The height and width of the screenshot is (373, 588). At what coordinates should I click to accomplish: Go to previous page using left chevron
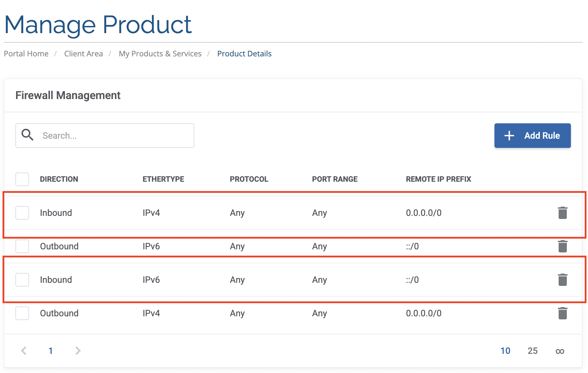point(24,351)
